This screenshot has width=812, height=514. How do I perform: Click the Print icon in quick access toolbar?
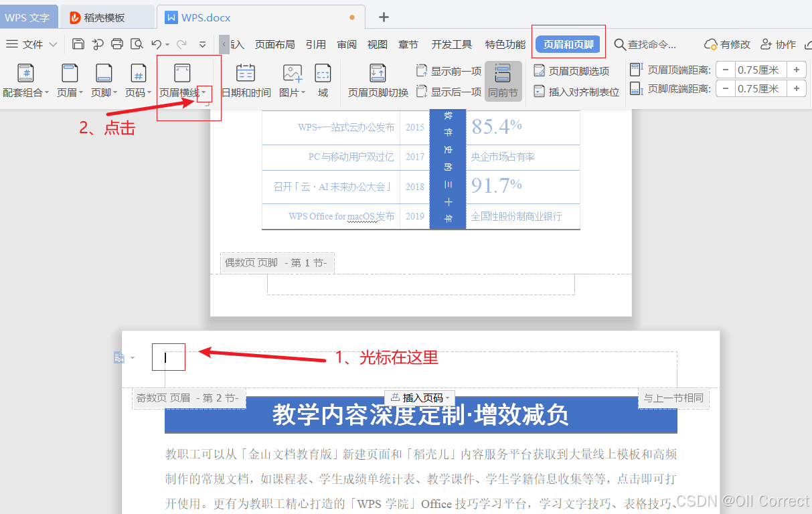click(x=117, y=44)
